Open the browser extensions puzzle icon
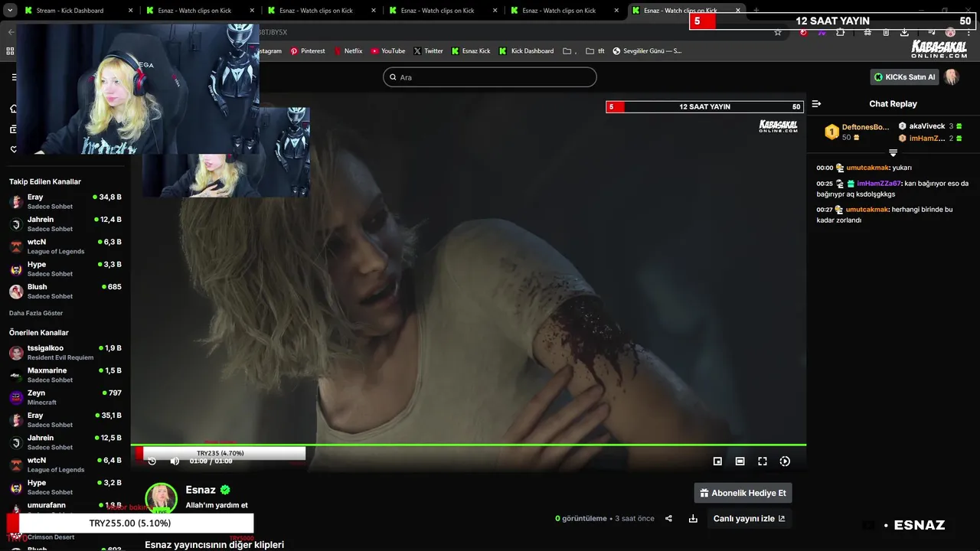Image resolution: width=980 pixels, height=551 pixels. click(841, 32)
